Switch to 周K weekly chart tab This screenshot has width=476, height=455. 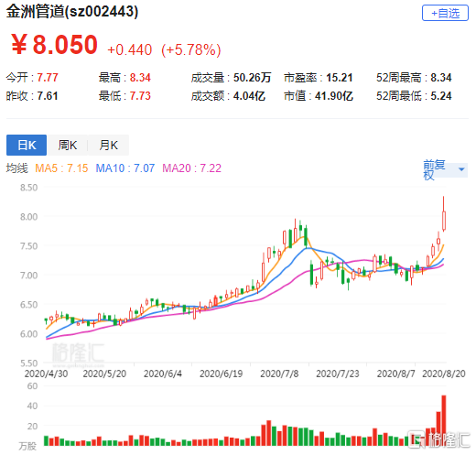pos(68,145)
